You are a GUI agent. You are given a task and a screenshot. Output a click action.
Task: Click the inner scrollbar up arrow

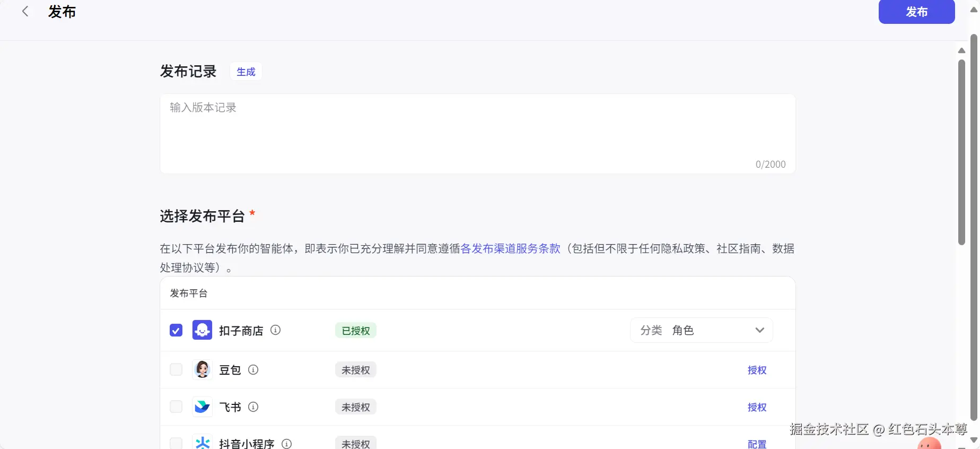961,50
